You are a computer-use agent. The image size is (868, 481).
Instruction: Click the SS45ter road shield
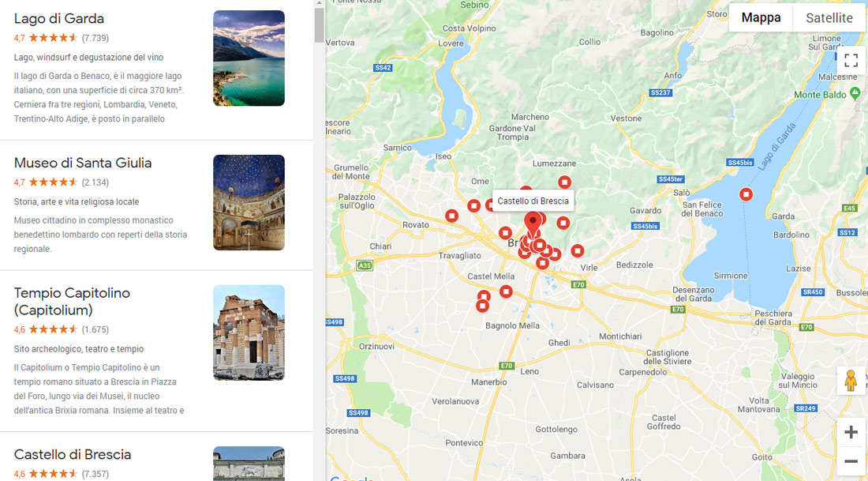671,179
